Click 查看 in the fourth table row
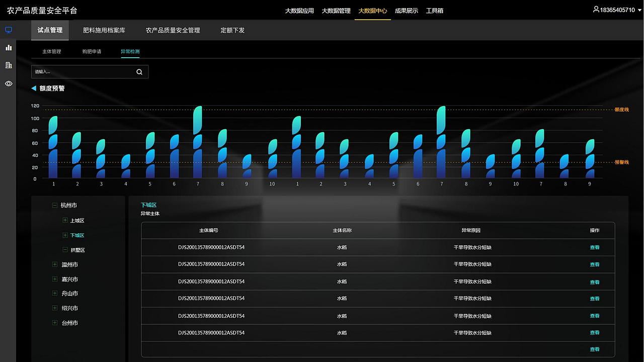Screen dimensions: 644x362 [595, 299]
